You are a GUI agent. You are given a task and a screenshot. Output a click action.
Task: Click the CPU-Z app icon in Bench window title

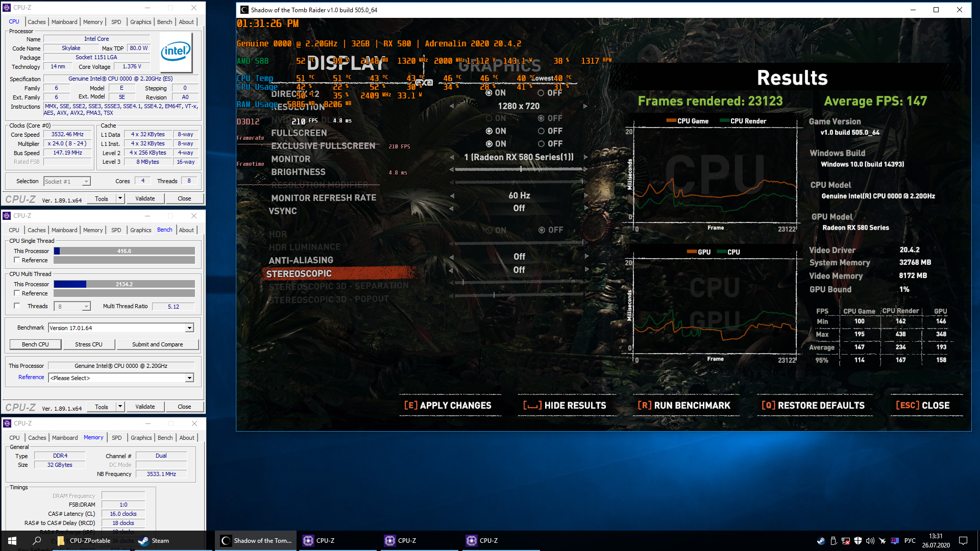coord(7,216)
